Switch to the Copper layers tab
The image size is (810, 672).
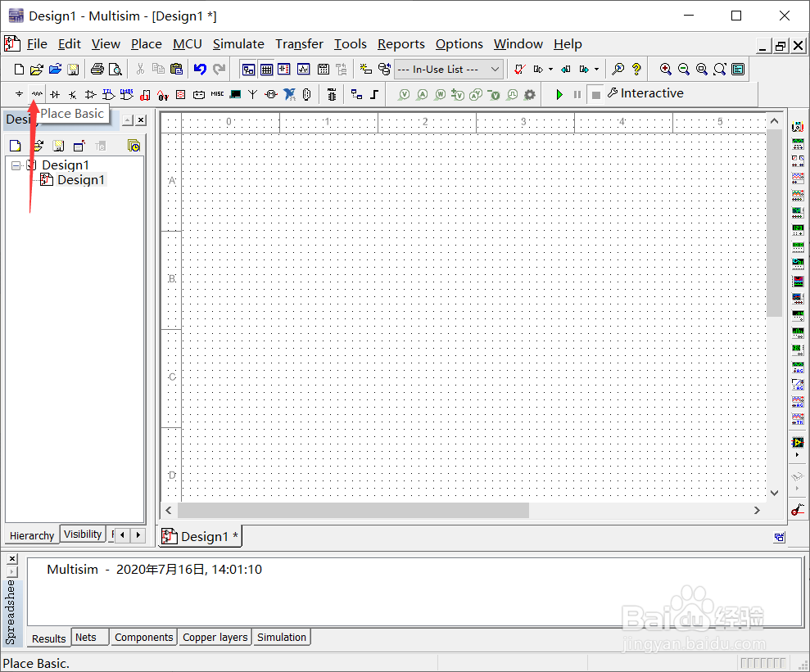(215, 638)
